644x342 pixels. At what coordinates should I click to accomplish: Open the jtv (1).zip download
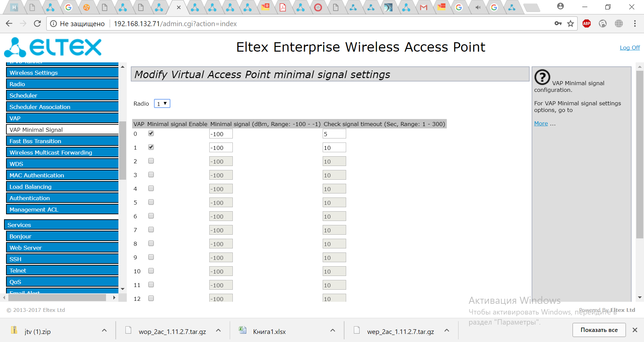[x=38, y=332]
